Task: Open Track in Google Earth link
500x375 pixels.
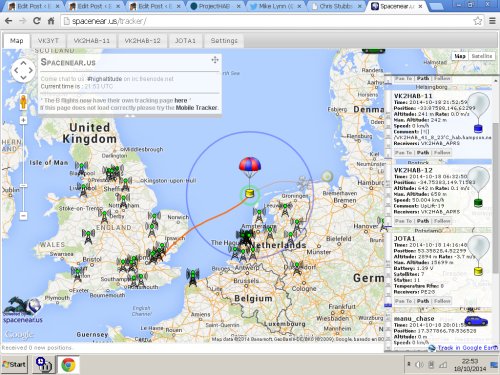Action: (468, 348)
